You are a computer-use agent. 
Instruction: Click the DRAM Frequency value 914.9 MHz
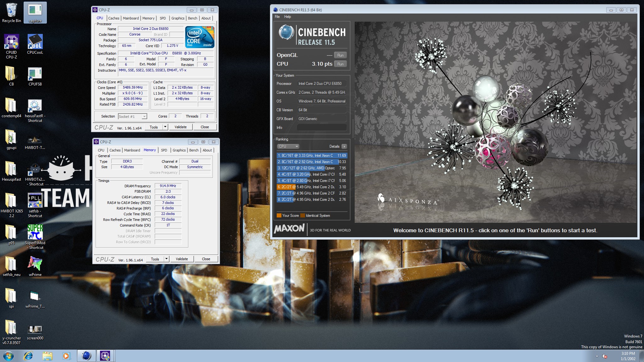[168, 186]
